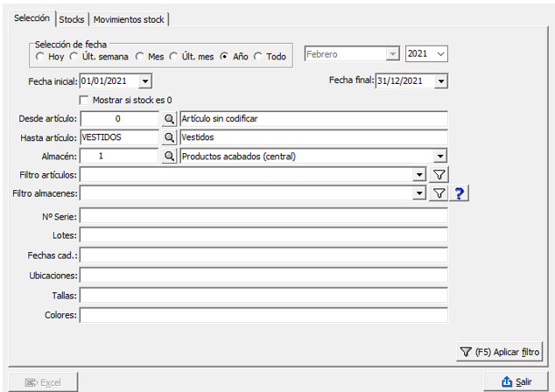This screenshot has width=555, height=392.
Task: Open warehouse search next to Almacén
Action: pos(169,156)
